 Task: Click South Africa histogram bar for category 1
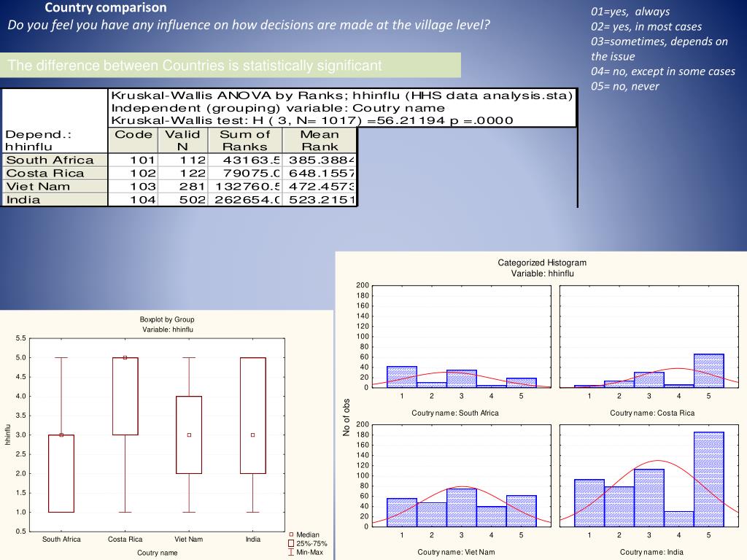point(402,377)
